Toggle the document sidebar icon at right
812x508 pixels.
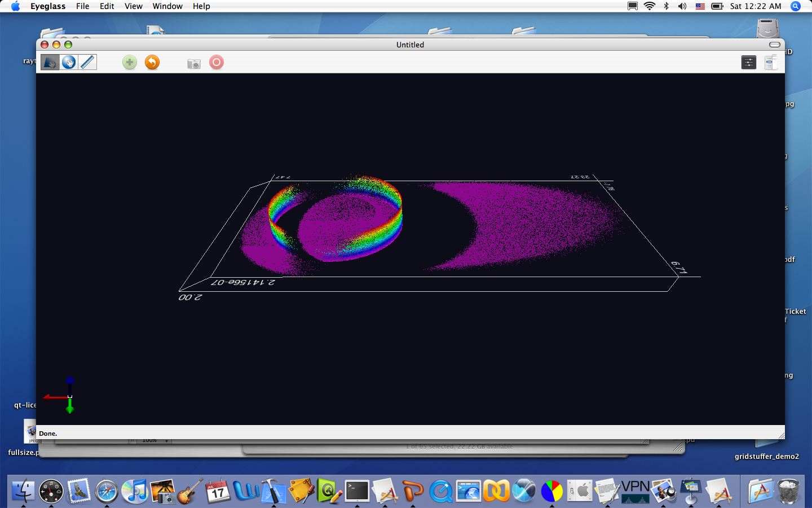[x=770, y=62]
